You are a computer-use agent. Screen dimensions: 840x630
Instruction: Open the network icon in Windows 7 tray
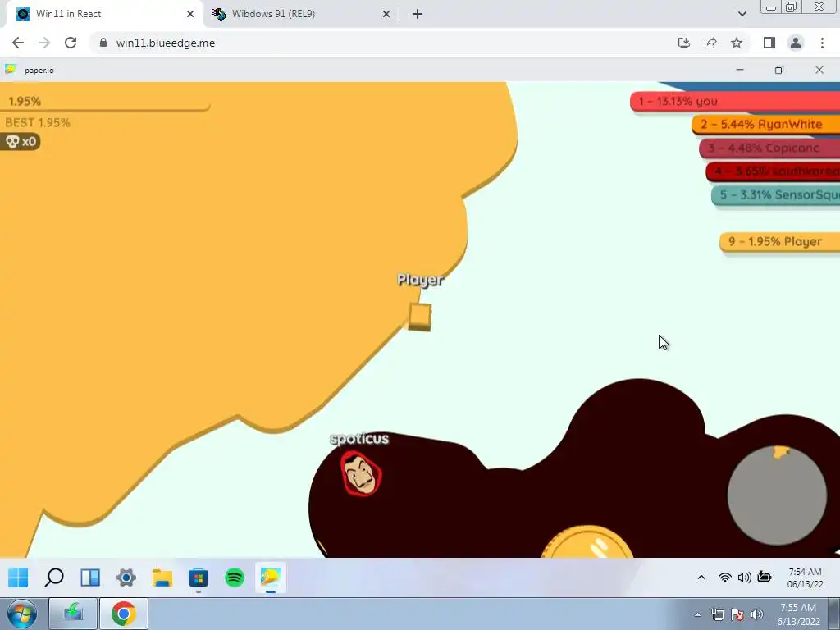tap(717, 614)
